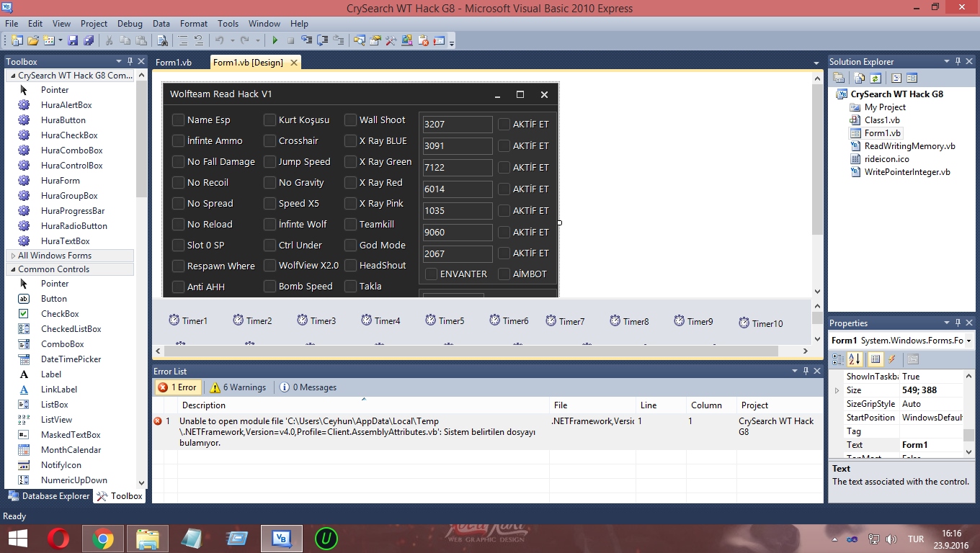Screen dimensions: 980x553
Task: Sort properties alphabetically in Properties panel
Action: point(854,359)
